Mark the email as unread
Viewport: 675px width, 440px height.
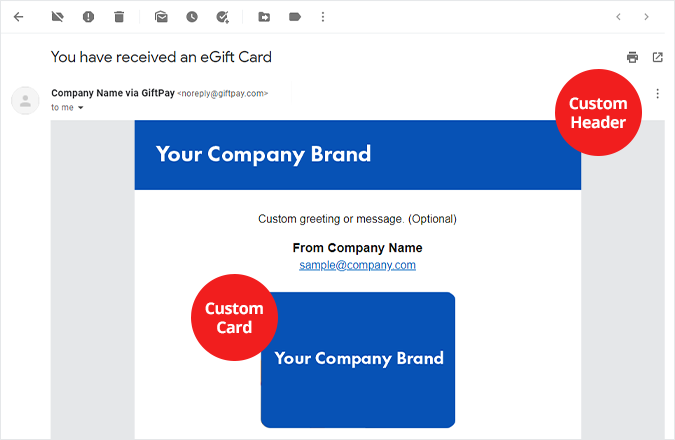[x=161, y=17]
